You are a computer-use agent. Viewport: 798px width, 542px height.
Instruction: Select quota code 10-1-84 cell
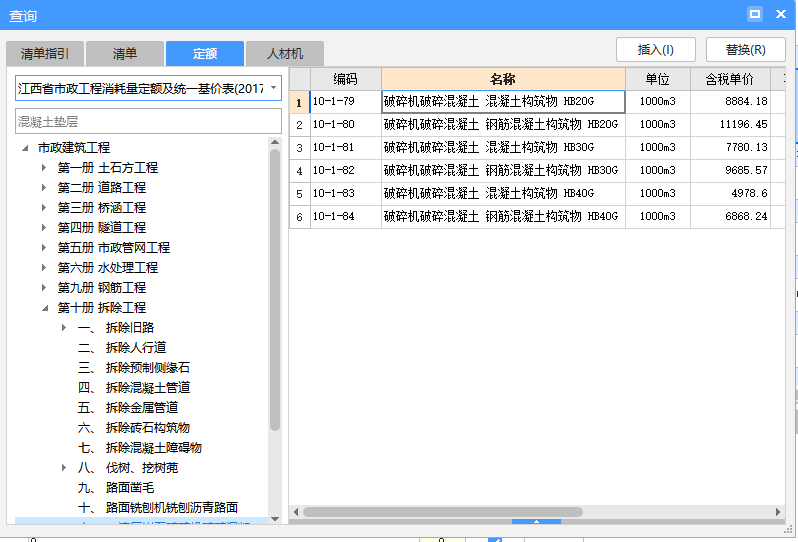click(346, 216)
